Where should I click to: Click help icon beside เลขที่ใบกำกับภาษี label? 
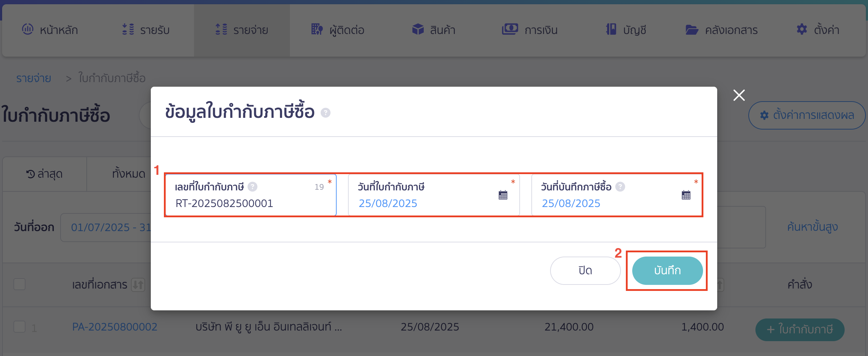[x=252, y=186]
